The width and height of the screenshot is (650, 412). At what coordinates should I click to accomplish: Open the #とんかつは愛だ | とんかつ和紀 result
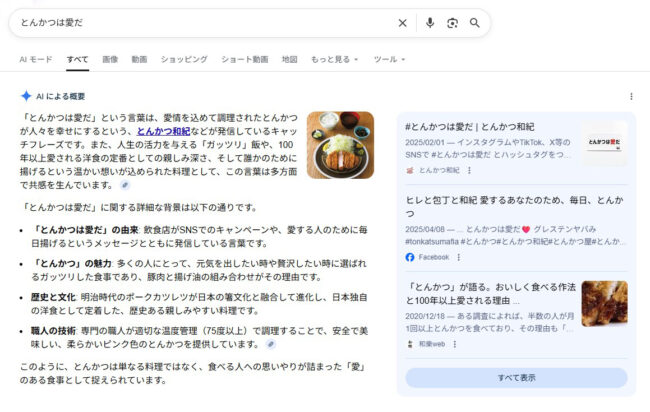tap(470, 127)
